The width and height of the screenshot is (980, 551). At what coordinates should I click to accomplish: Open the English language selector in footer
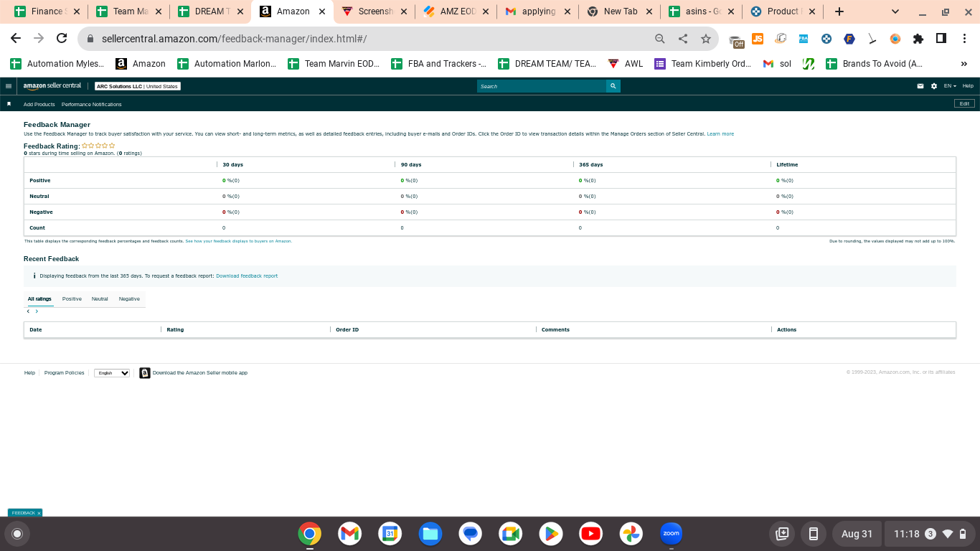click(112, 373)
